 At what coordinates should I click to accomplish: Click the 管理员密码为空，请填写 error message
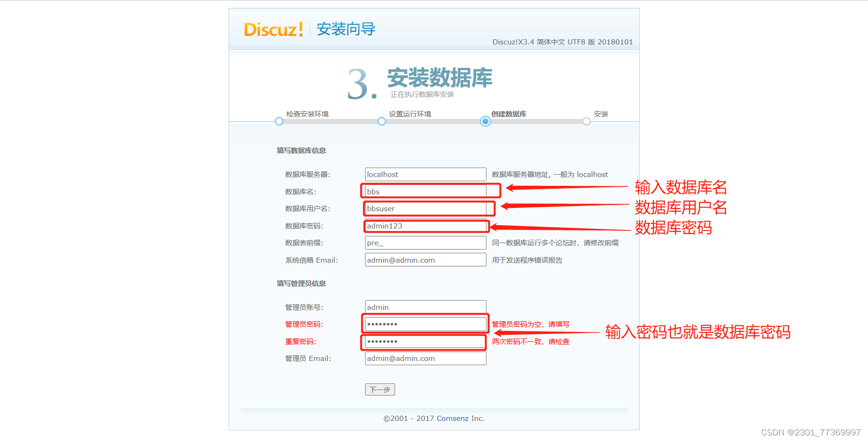point(531,324)
